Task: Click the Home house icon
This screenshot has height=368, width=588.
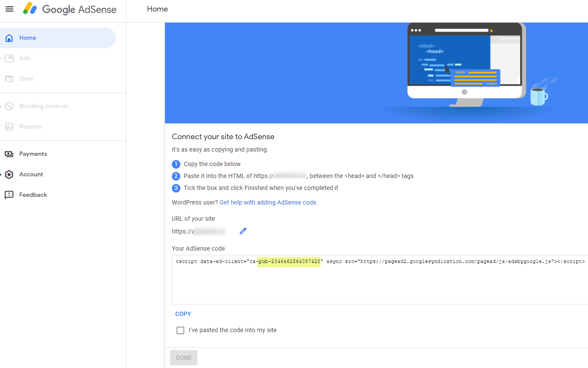Action: [9, 38]
